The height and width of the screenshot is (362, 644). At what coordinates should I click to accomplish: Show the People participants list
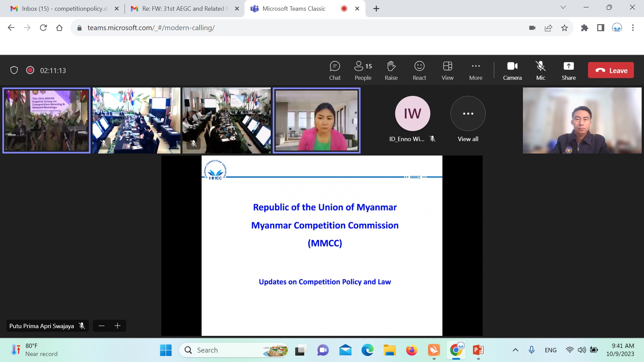pos(363,70)
